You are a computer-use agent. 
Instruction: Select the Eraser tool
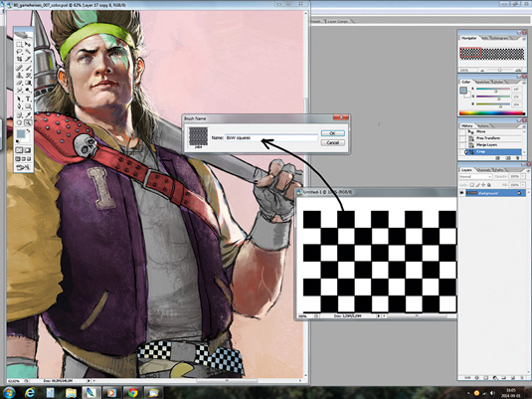coord(19,83)
